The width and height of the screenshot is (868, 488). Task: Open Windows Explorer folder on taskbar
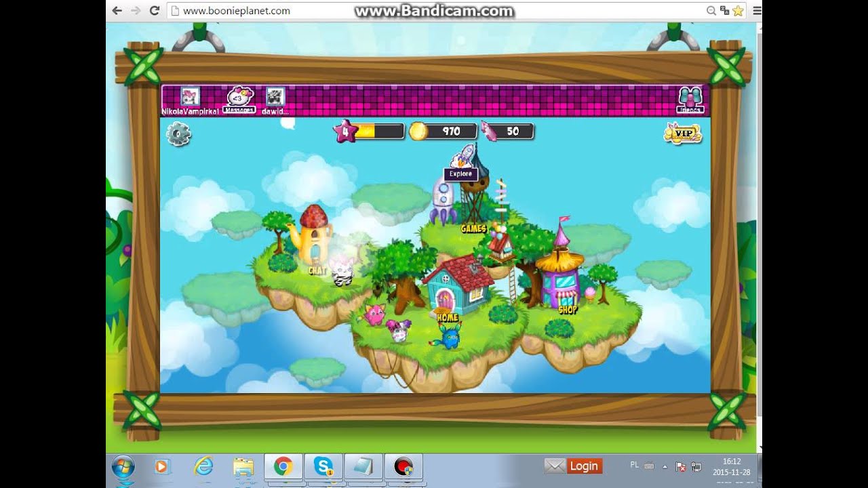coord(243,467)
